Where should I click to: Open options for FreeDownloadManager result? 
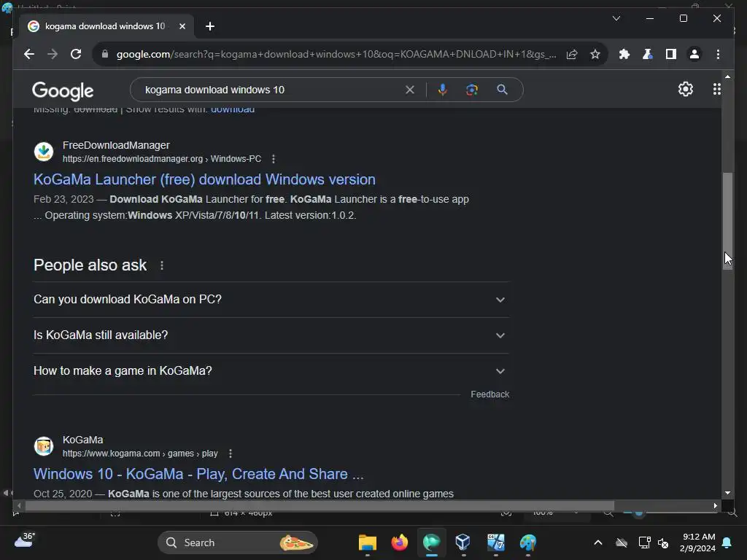(274, 159)
